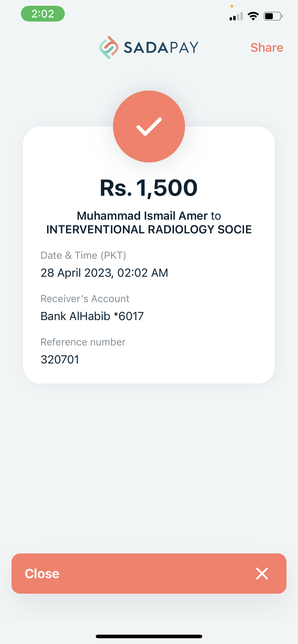Tap the home indicator bar
This screenshot has height=644, width=298.
tap(149, 636)
